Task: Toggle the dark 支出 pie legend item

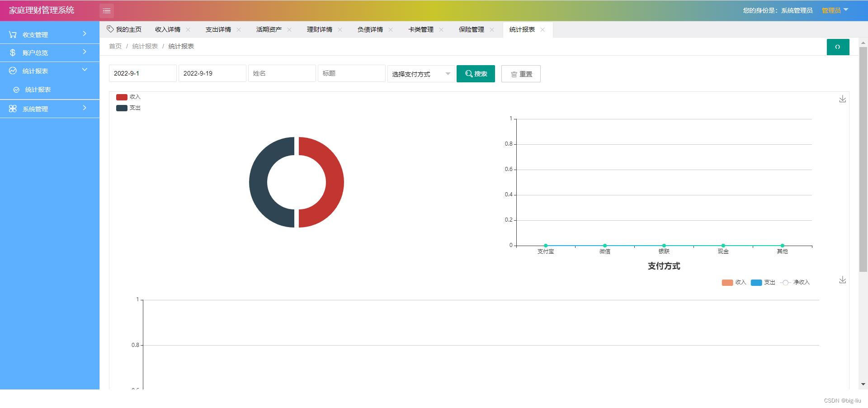Action: (128, 108)
